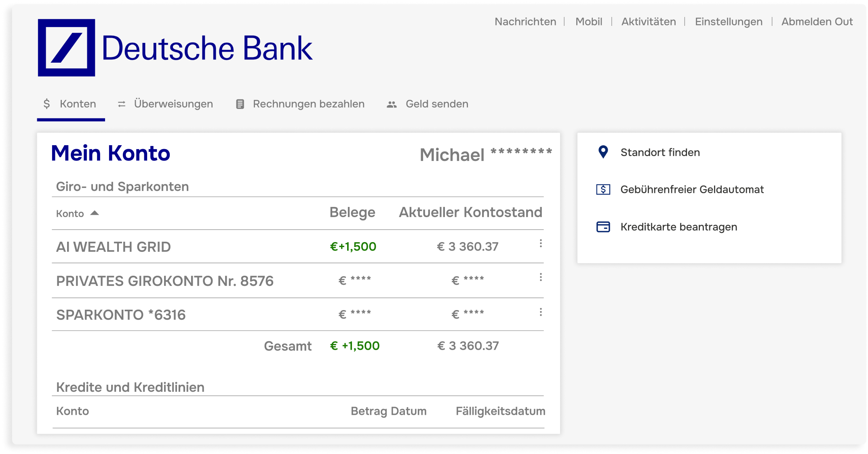This screenshot has width=868, height=454.
Task: Click the credit card icon
Action: (x=603, y=227)
